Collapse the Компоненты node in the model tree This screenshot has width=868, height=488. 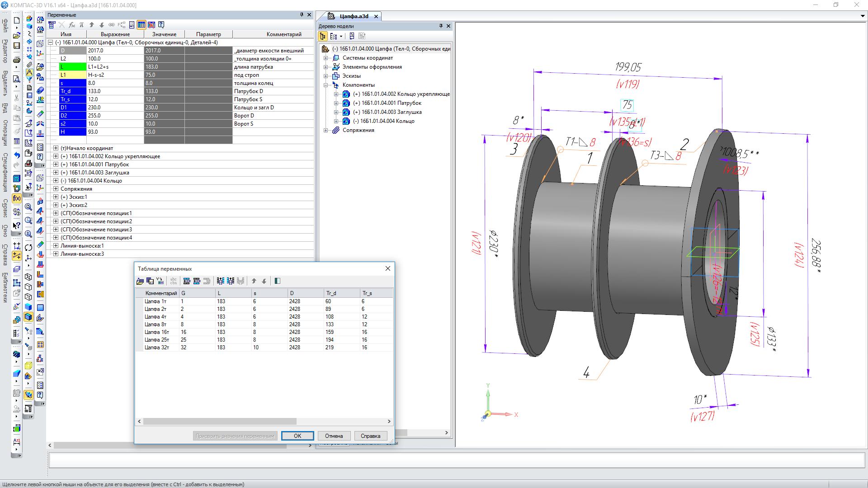click(325, 85)
